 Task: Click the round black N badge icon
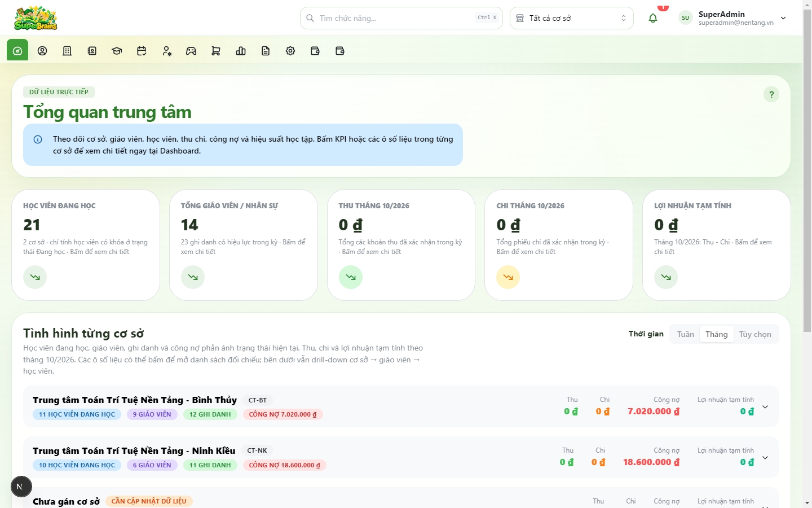click(21, 487)
